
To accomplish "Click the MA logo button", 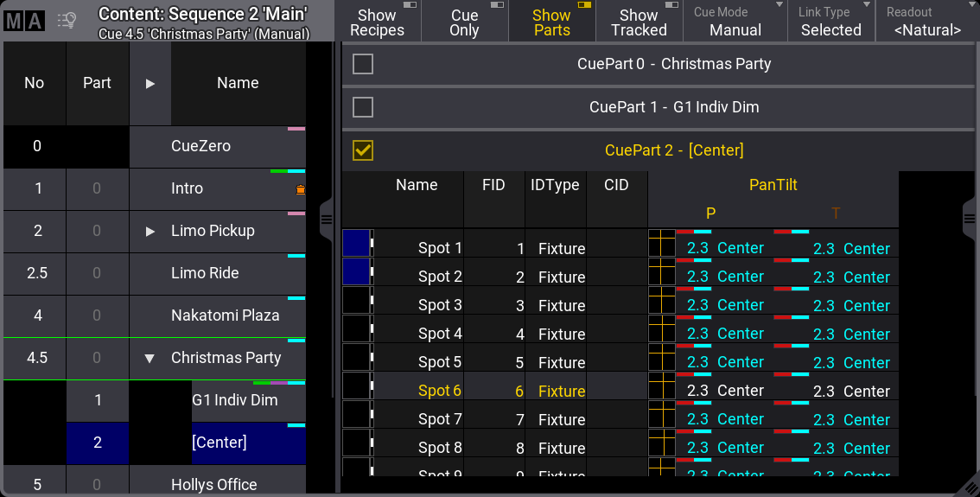I will coord(24,21).
